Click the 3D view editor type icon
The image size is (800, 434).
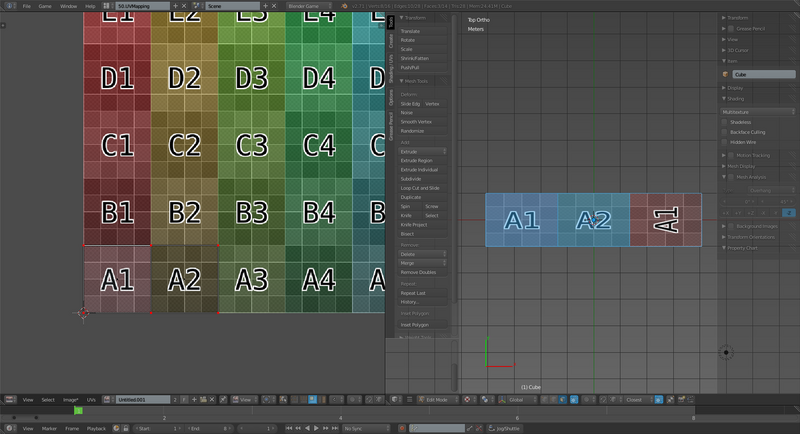395,400
